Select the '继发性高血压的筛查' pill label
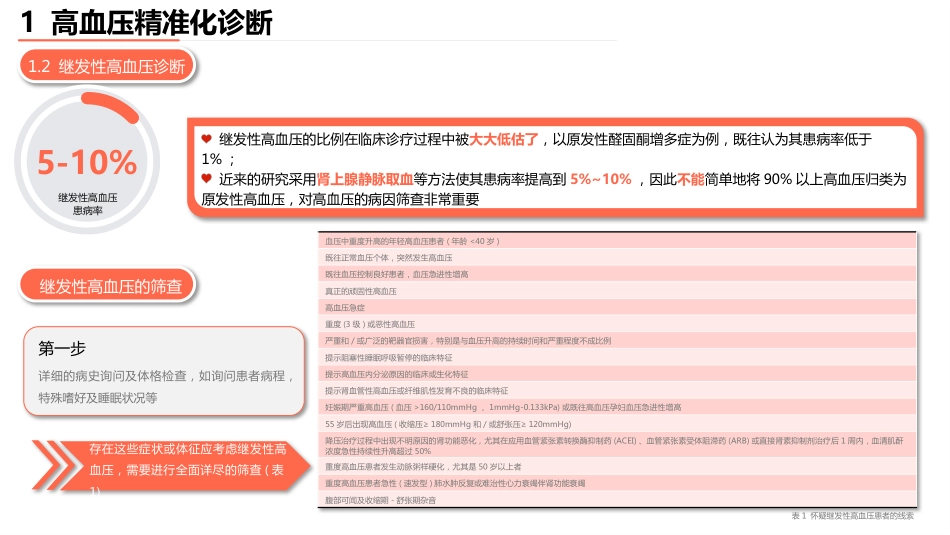The height and width of the screenshot is (535, 950). point(110,286)
